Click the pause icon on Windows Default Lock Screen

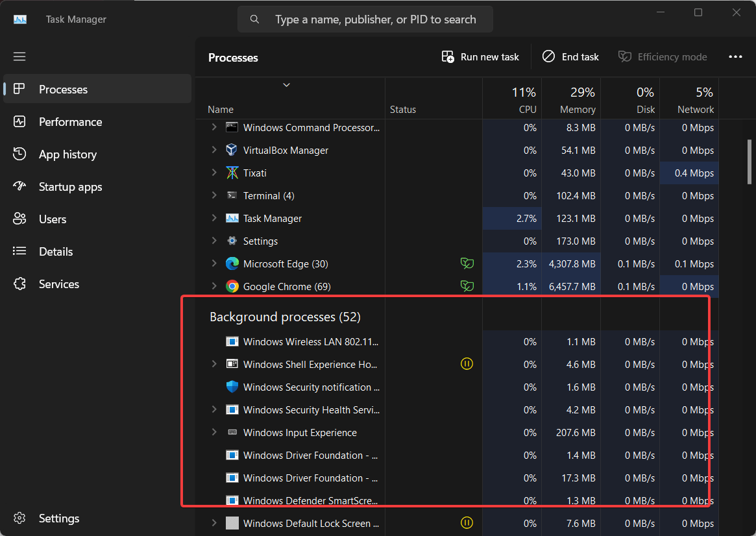point(467,522)
